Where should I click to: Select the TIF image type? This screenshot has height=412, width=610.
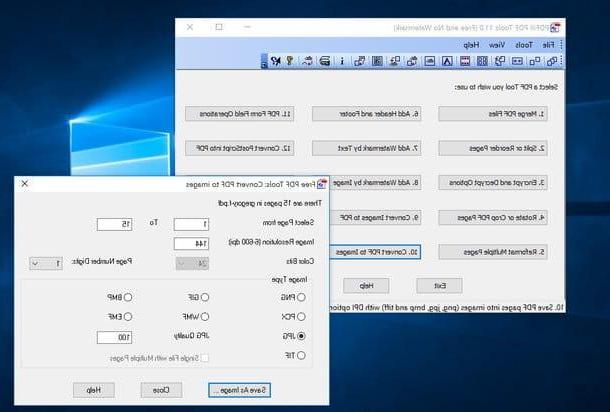click(301, 355)
